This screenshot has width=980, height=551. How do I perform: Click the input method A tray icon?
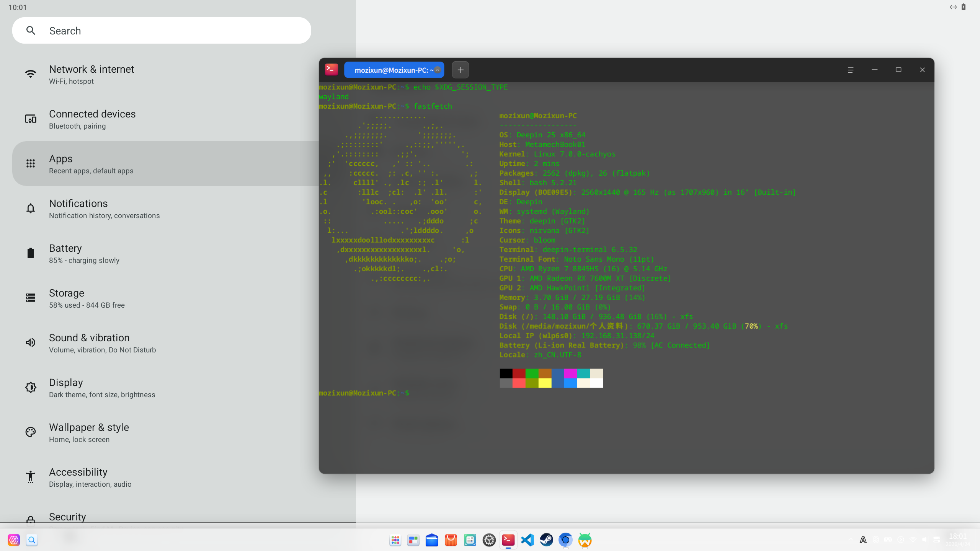coord(863,540)
